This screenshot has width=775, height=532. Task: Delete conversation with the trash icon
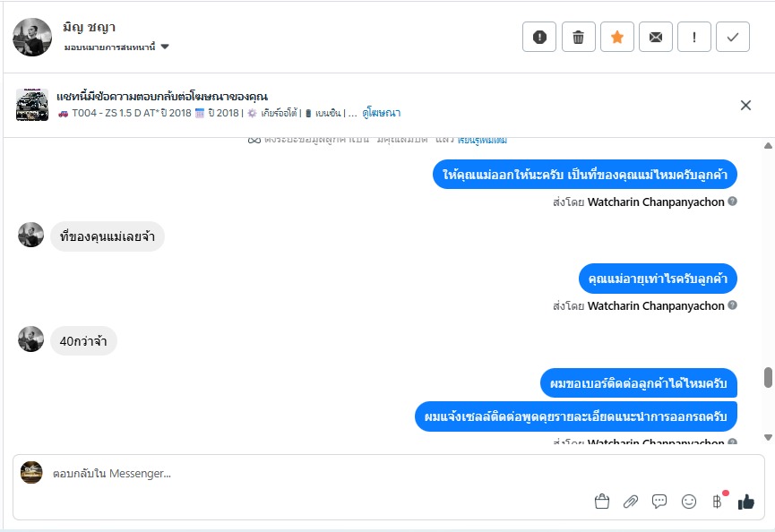point(579,37)
